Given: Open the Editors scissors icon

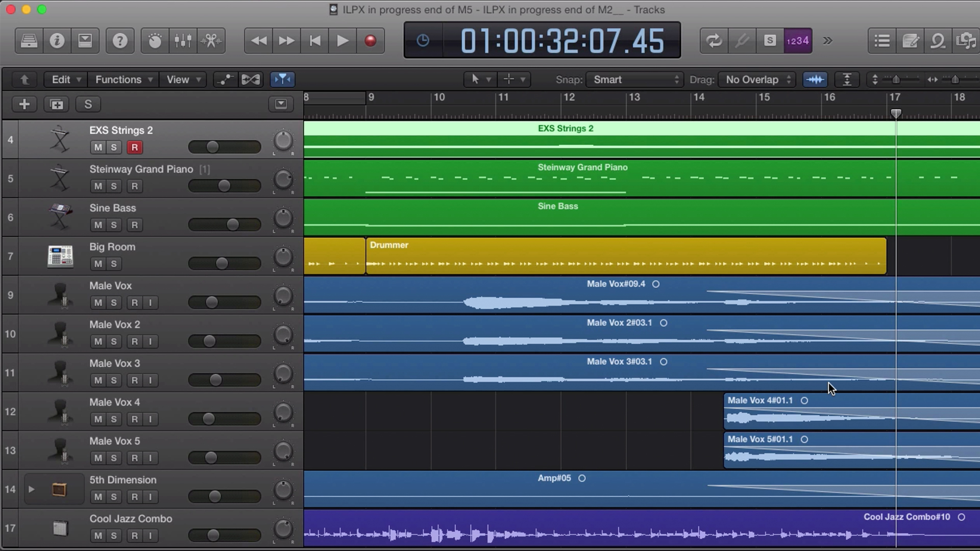Looking at the screenshot, I should 211,41.
